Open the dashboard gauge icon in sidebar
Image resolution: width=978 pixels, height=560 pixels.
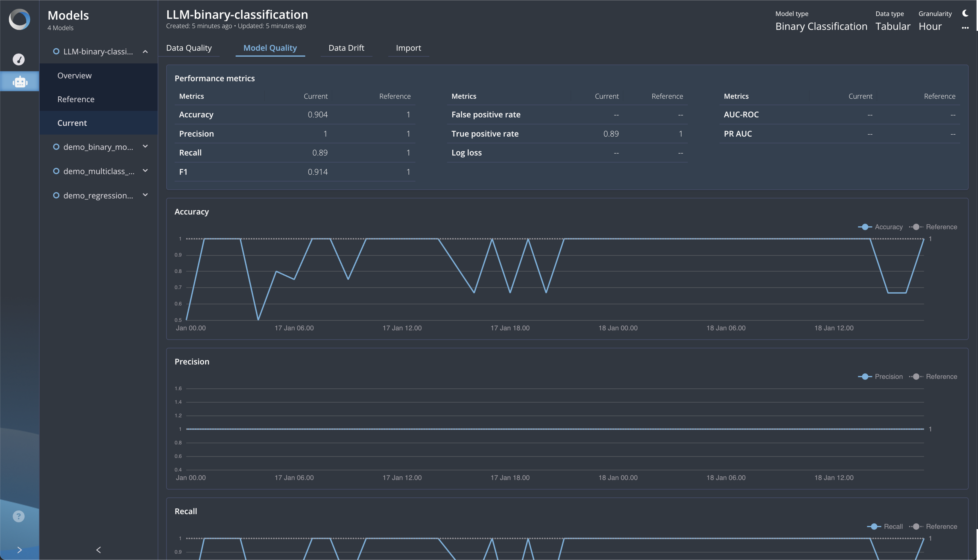coord(19,59)
